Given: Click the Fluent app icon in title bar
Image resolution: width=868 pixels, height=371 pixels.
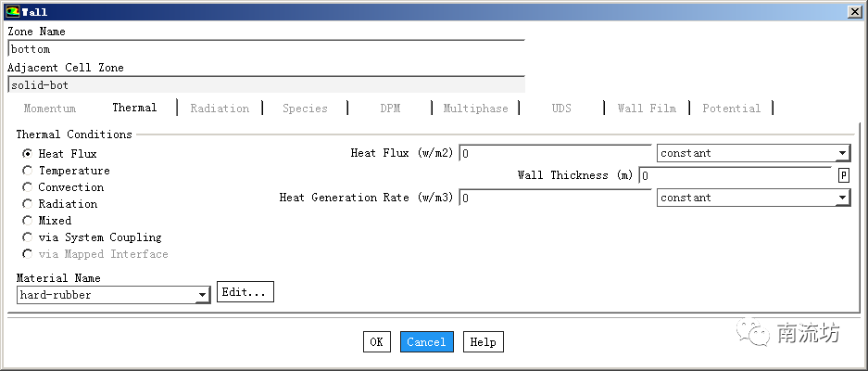Looking at the screenshot, I should pos(12,11).
